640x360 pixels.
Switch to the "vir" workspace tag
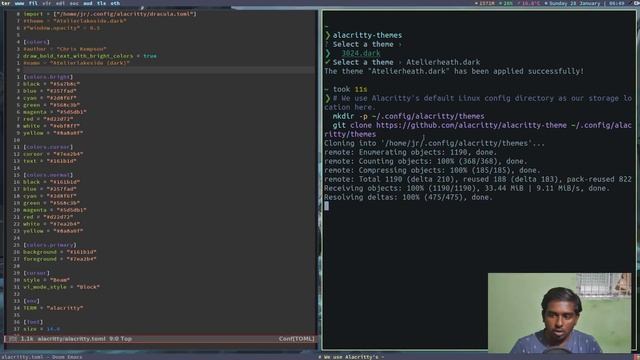click(x=47, y=3)
